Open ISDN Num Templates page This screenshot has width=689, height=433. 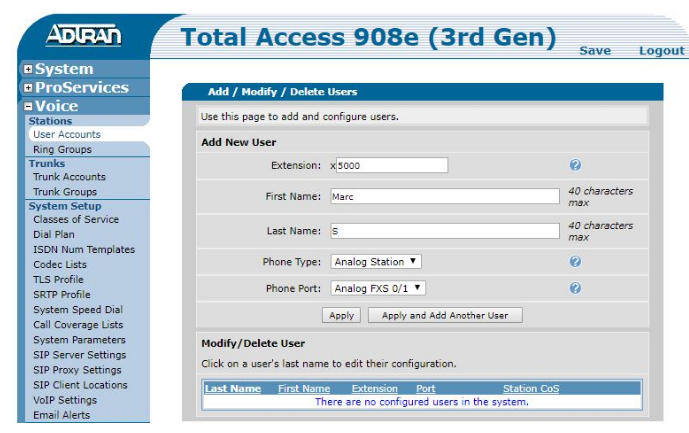tap(84, 249)
